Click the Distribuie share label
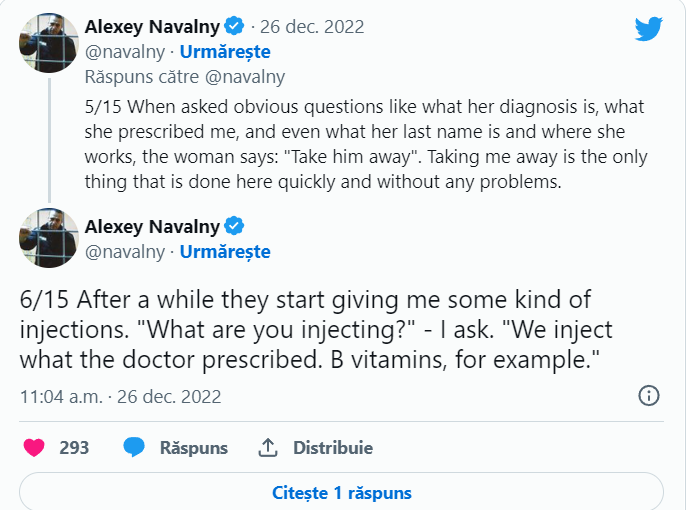The height and width of the screenshot is (510, 686). [333, 448]
